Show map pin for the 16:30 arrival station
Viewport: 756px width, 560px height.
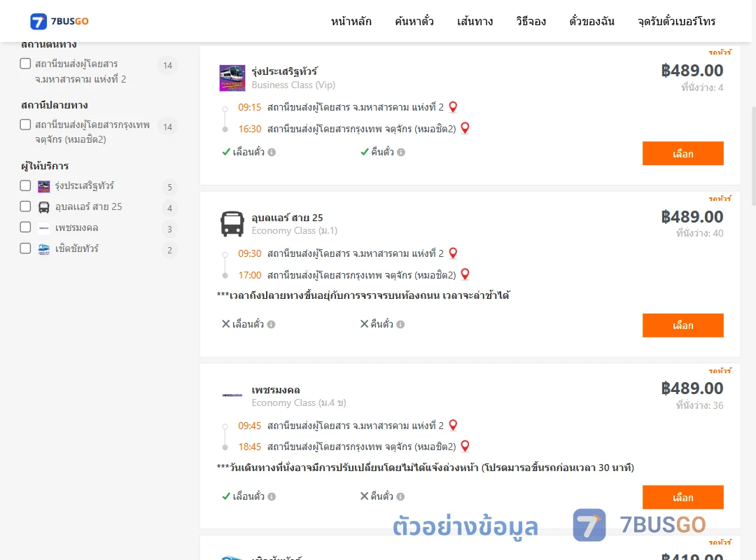465,128
